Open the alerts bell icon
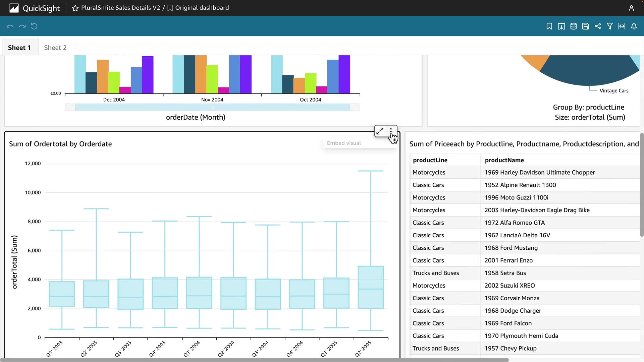This screenshot has height=362, width=644. 634,26
